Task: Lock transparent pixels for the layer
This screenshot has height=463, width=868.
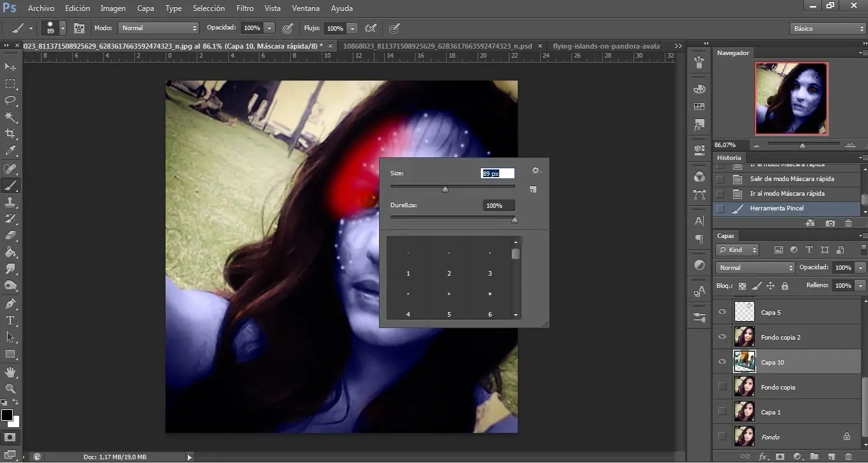Action: click(742, 286)
